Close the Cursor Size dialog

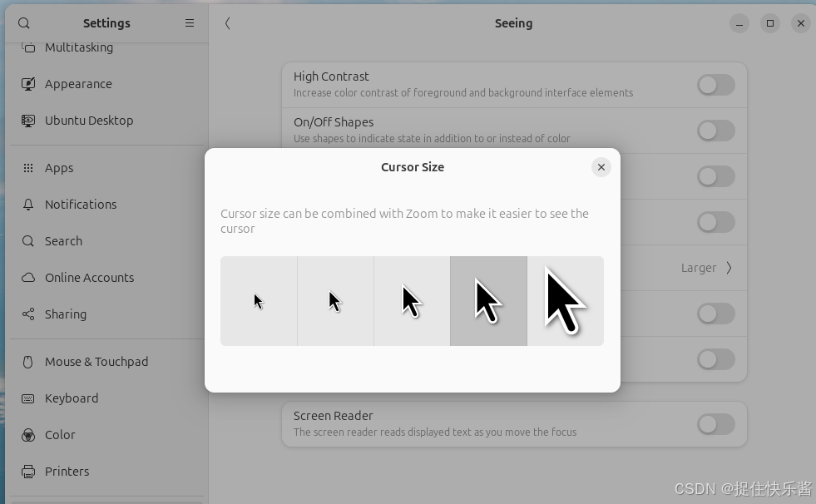pyautogui.click(x=601, y=167)
